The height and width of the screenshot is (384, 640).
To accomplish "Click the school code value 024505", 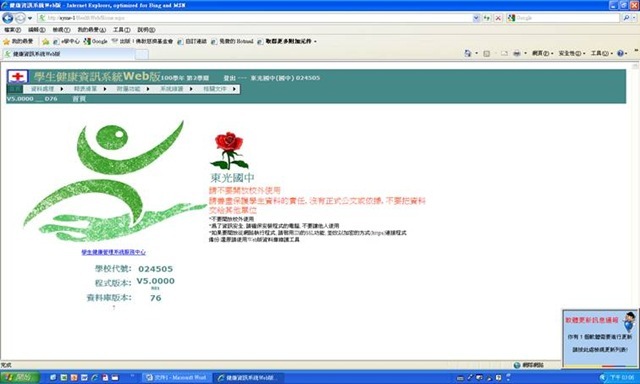I will (156, 269).
